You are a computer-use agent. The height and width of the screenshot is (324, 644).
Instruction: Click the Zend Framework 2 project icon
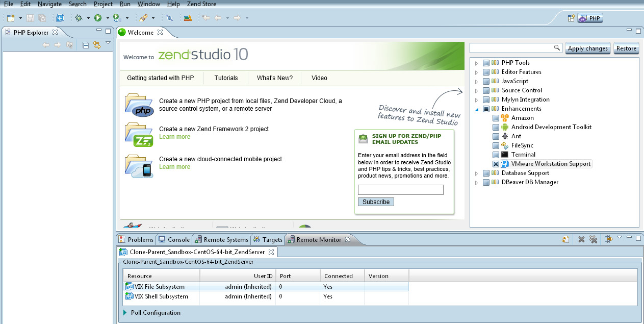139,135
